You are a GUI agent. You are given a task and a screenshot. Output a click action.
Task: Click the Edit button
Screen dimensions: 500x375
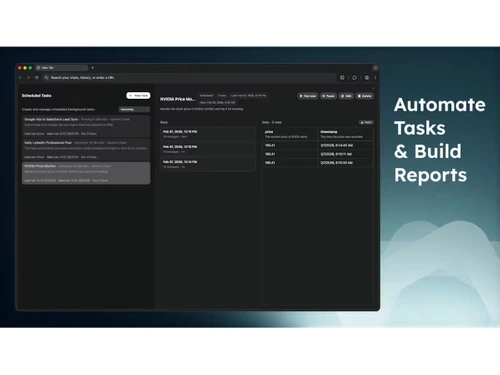pos(346,96)
